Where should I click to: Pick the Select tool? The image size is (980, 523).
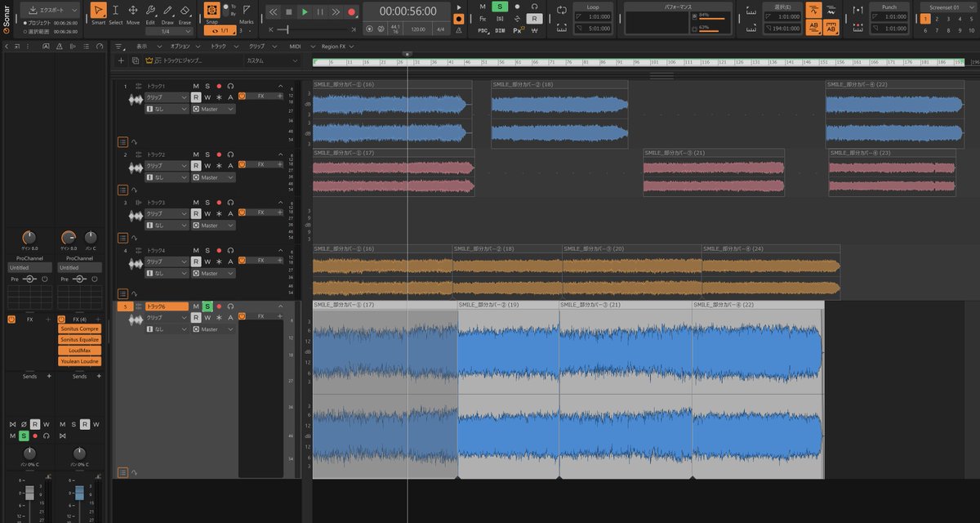point(115,14)
